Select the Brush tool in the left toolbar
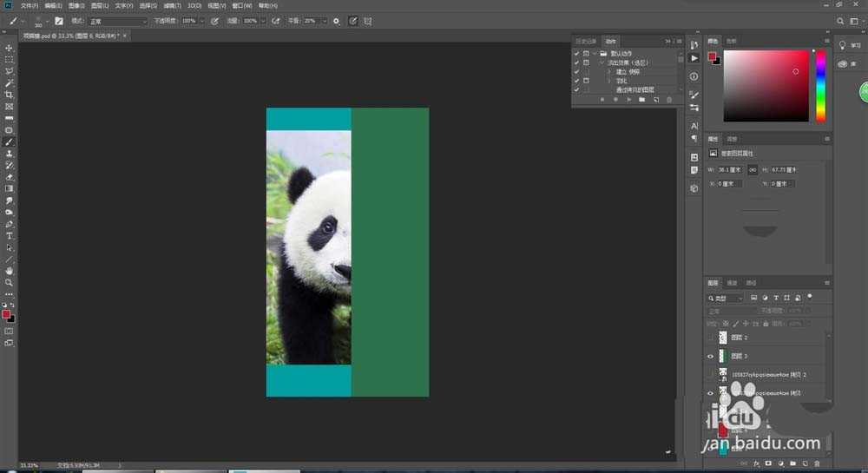 click(x=10, y=141)
